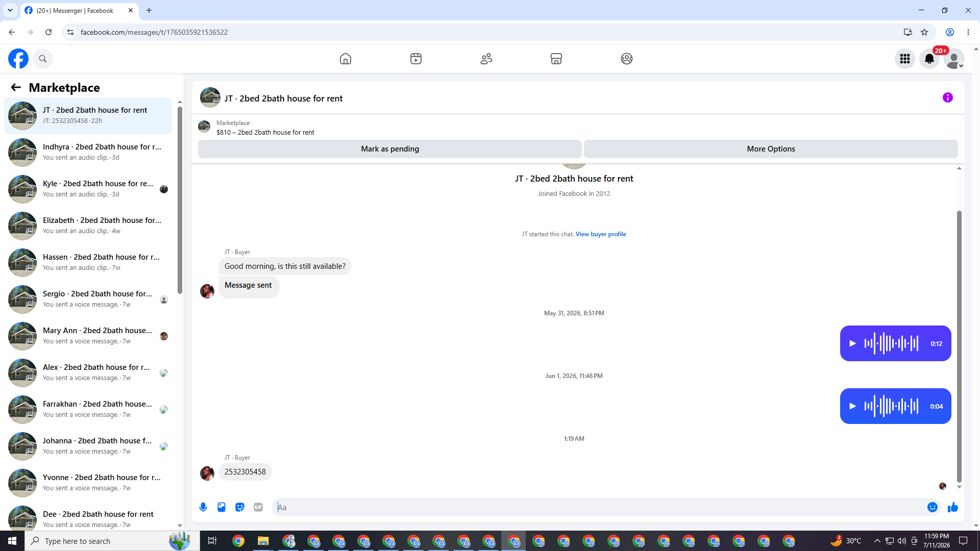Select the JT conversation in the list

[88, 116]
